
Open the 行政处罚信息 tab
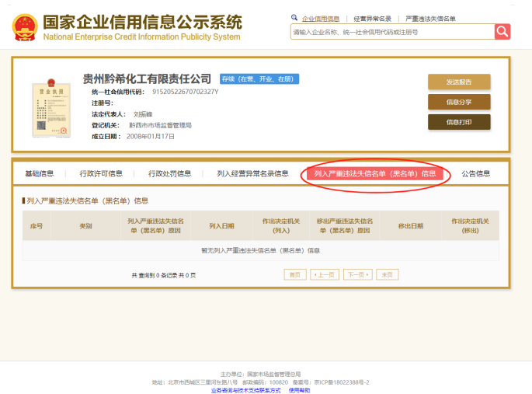[x=169, y=173]
